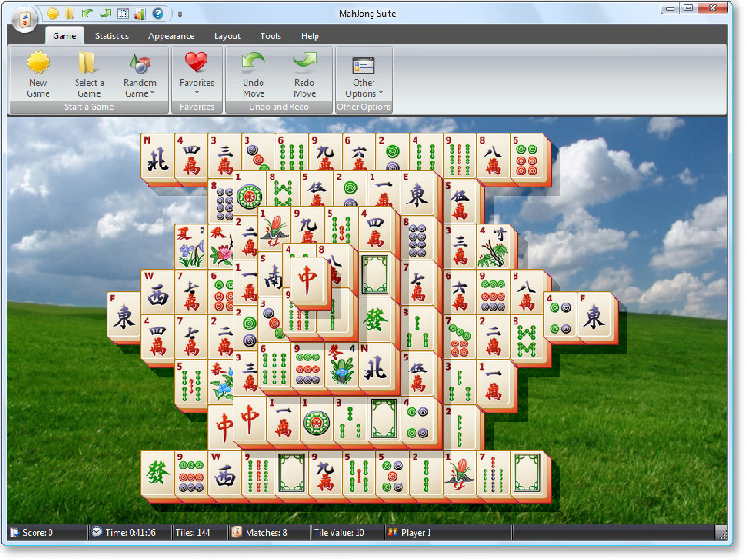The width and height of the screenshot is (747, 560).
Task: Open the Tools tab
Action: [271, 36]
